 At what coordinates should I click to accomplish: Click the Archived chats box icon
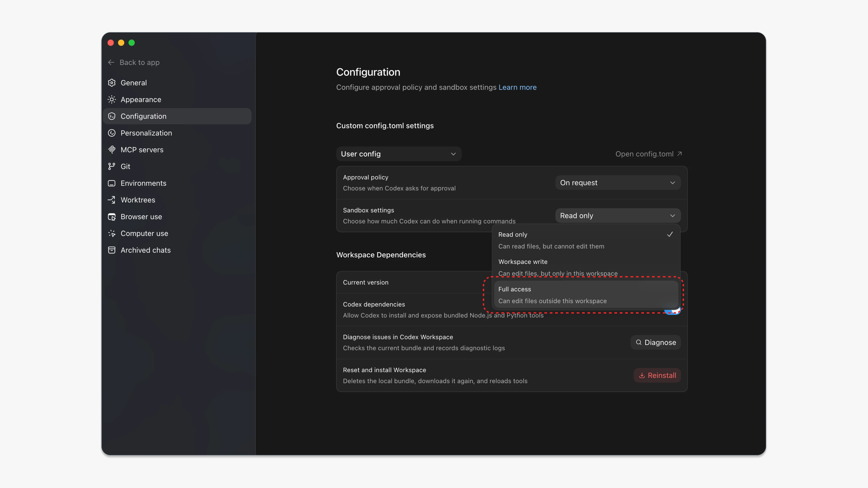[x=111, y=250]
